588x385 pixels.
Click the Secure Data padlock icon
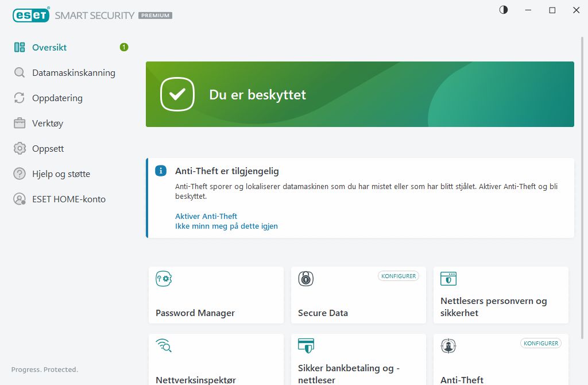(x=306, y=279)
